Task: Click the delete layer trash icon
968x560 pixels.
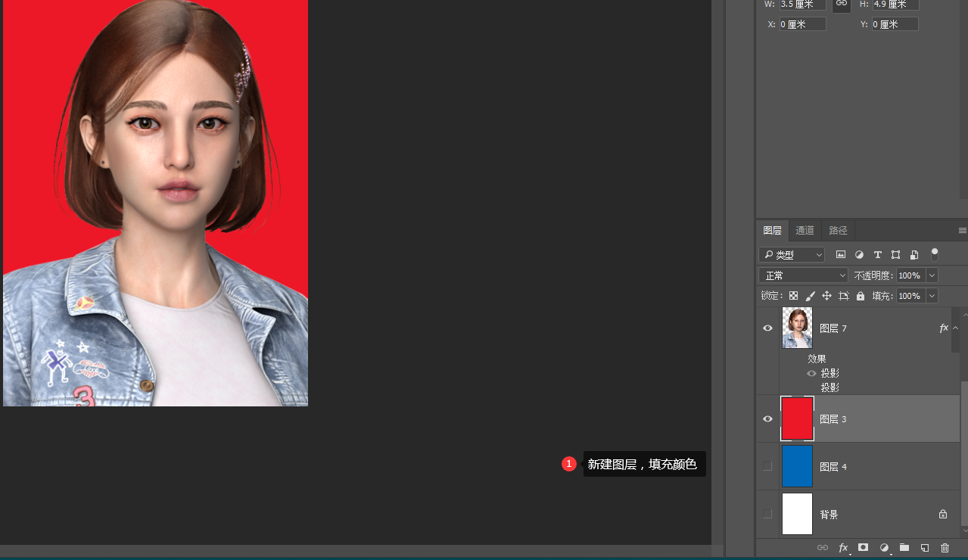Action: [x=945, y=548]
